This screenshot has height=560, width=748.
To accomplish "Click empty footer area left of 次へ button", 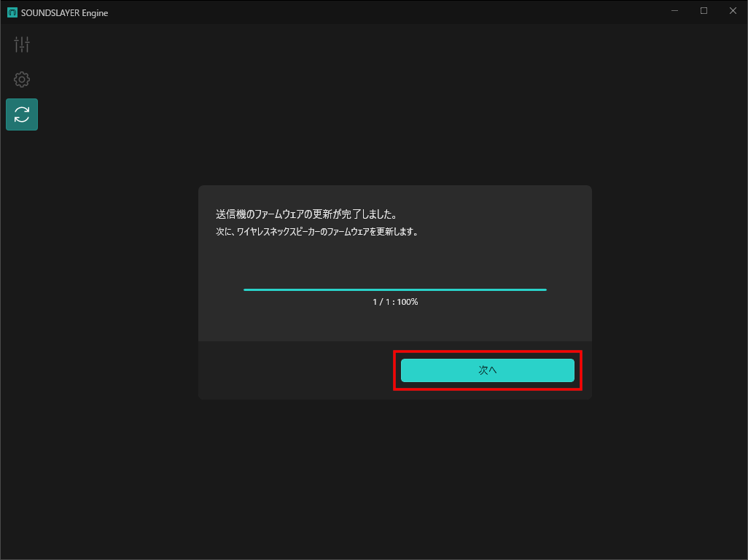I will click(x=292, y=370).
